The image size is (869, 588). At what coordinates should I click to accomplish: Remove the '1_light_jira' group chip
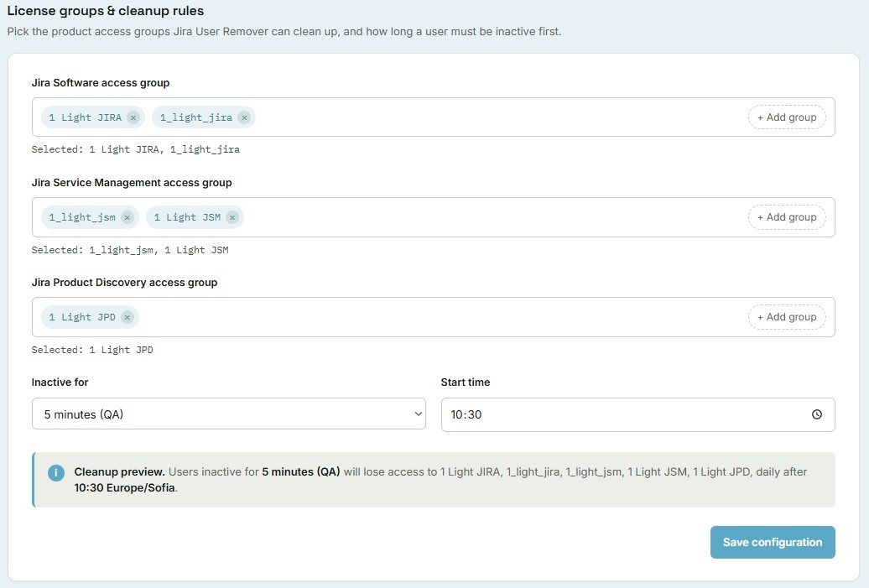pyautogui.click(x=244, y=117)
